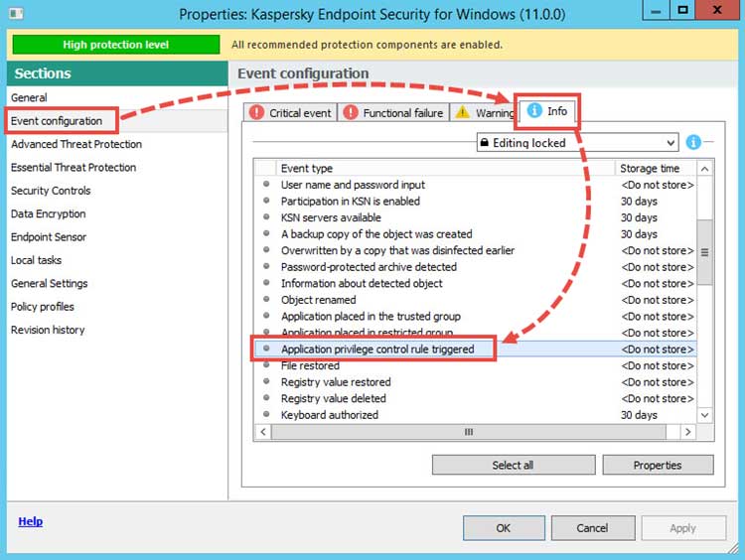
Task: Click the Storage time column header
Action: pyautogui.click(x=657, y=168)
